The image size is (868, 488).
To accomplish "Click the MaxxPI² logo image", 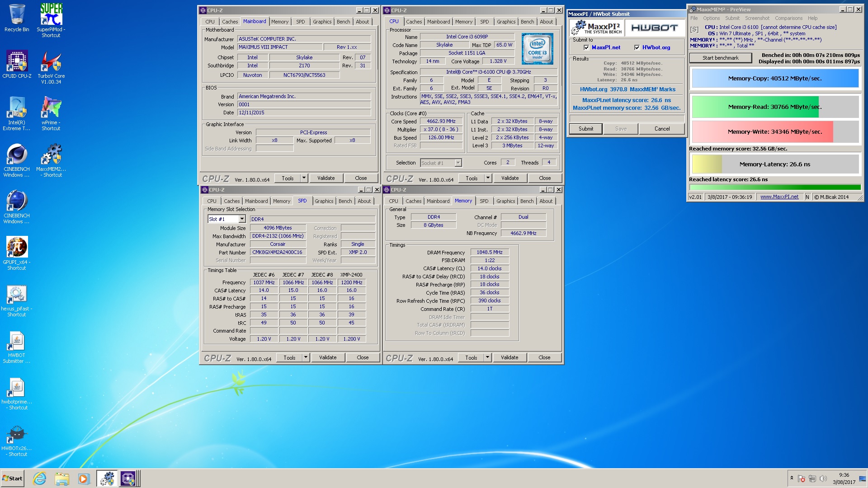I will [x=597, y=28].
